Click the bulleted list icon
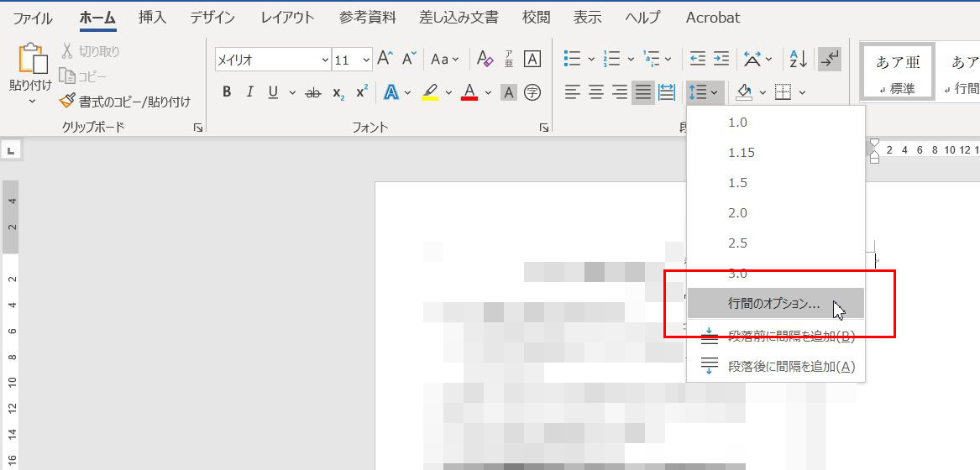 click(x=573, y=60)
